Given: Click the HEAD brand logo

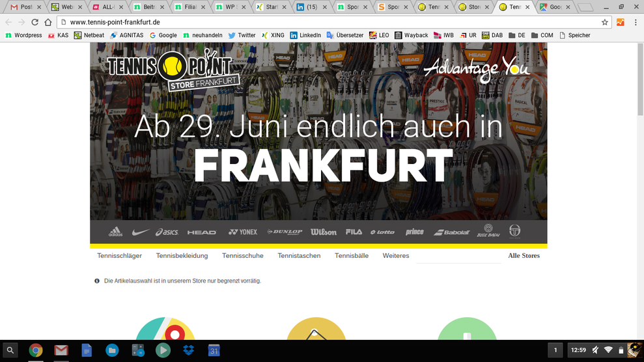Looking at the screenshot, I should 202,232.
